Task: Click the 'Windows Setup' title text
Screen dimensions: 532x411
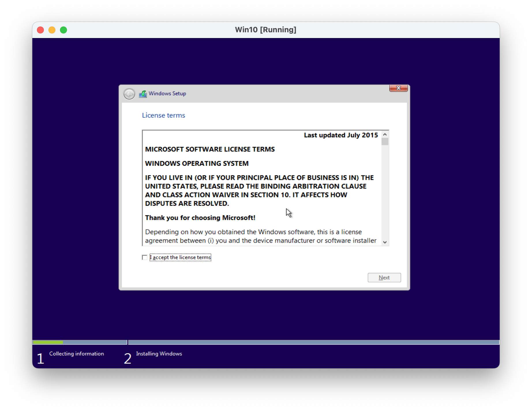Action: [x=167, y=94]
